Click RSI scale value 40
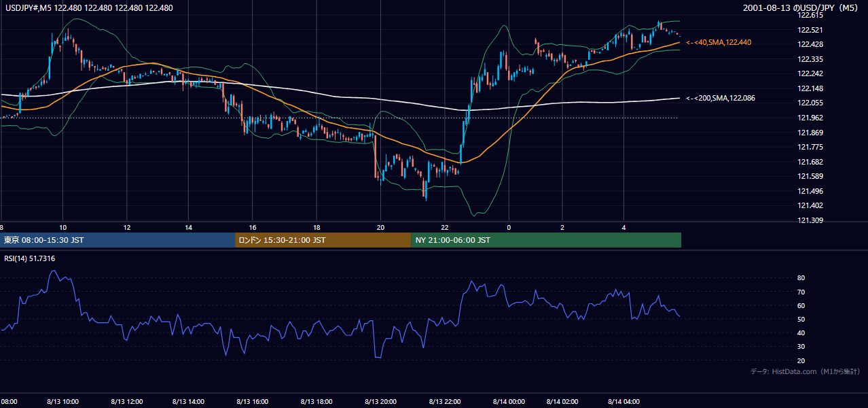The image size is (868, 408). pos(801,333)
